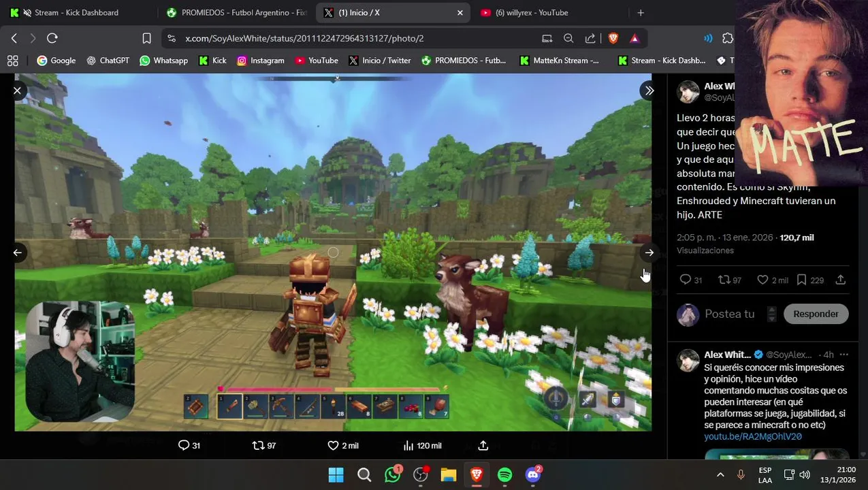868x490 pixels.
Task: Open the bookmarks apps grid icon
Action: tap(12, 61)
